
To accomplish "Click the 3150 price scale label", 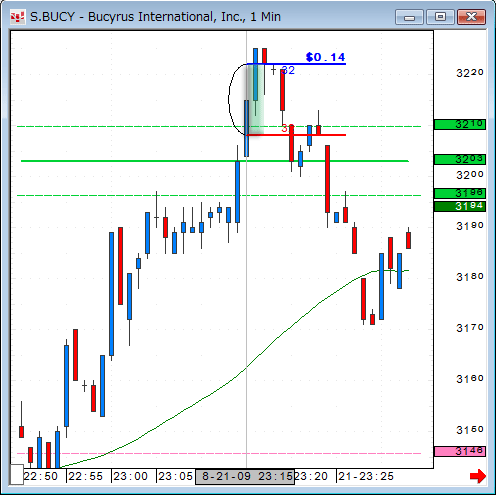I will (470, 430).
